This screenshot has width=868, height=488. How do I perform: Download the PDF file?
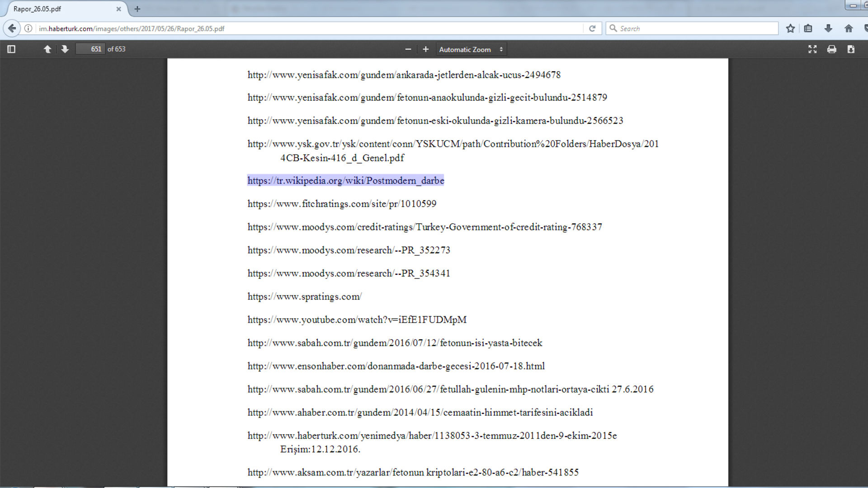(x=851, y=49)
